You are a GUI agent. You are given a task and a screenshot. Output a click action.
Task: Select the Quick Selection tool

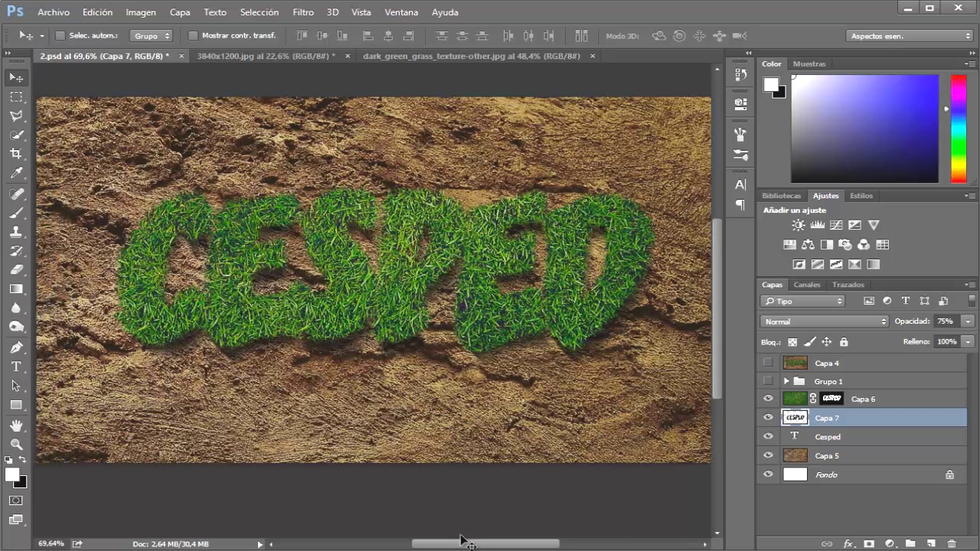(x=16, y=135)
